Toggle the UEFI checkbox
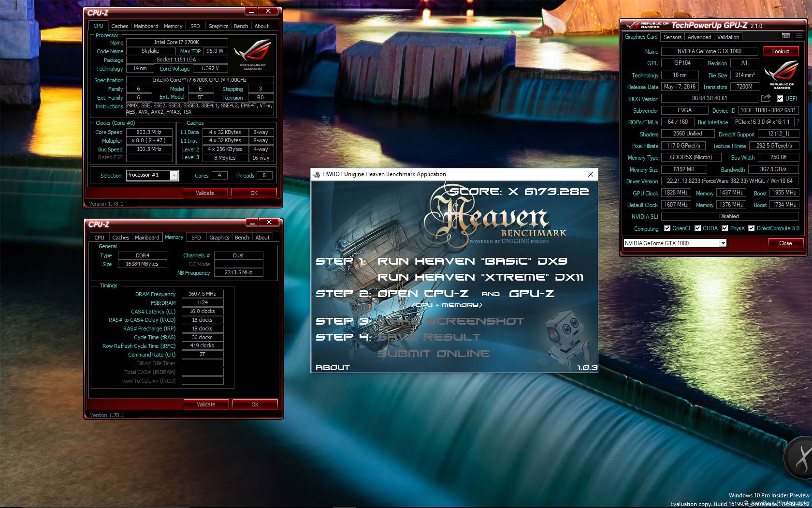812x508 pixels. (780, 99)
